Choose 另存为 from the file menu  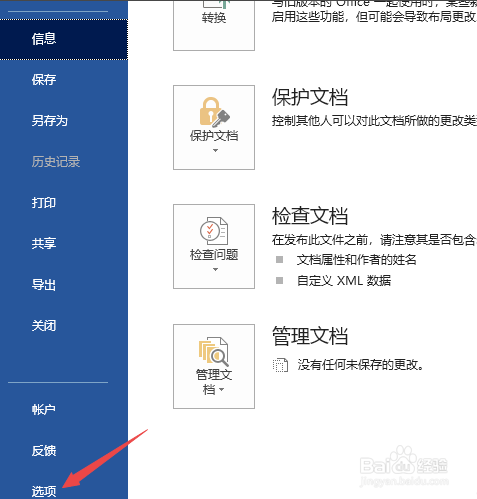[50, 121]
